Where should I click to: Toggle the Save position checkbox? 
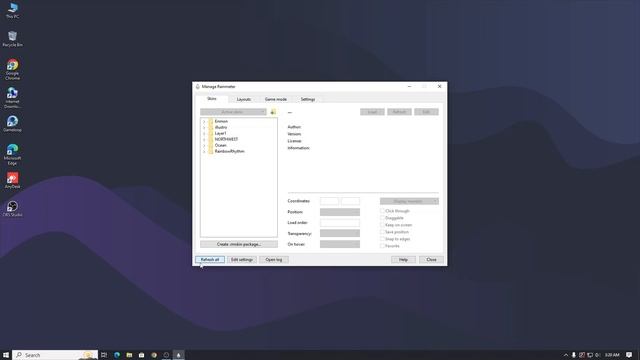click(382, 232)
